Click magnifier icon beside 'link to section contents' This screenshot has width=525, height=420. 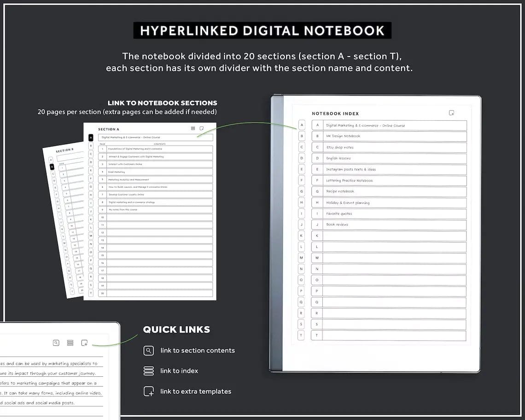click(x=148, y=350)
